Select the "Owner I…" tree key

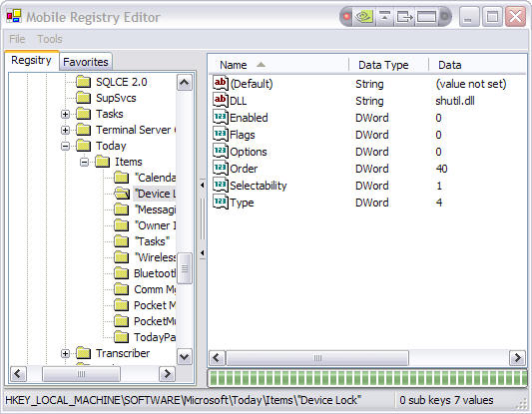click(155, 225)
